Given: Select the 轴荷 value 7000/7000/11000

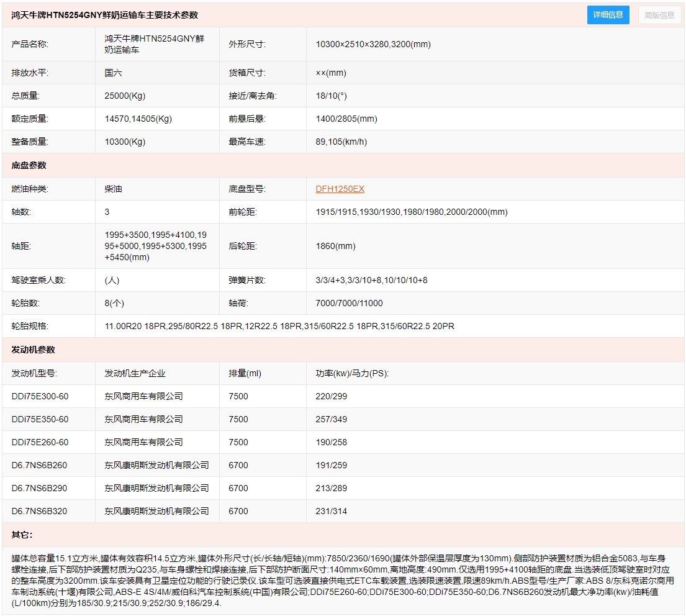Looking at the screenshot, I should coord(349,303).
